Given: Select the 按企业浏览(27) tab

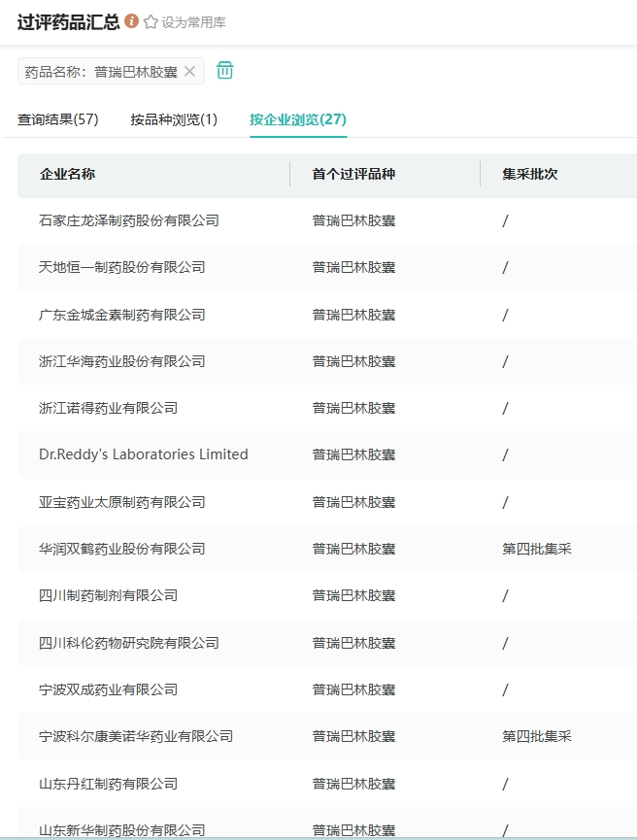Looking at the screenshot, I should (297, 119).
